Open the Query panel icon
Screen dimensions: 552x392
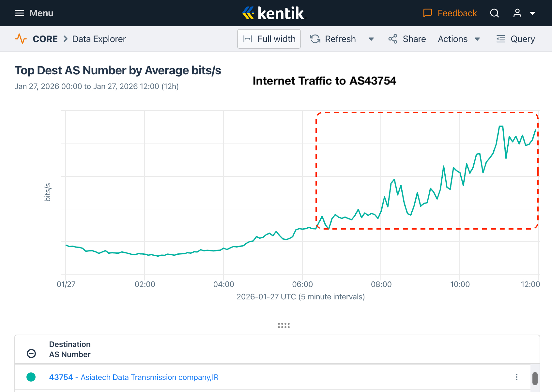tap(500, 39)
